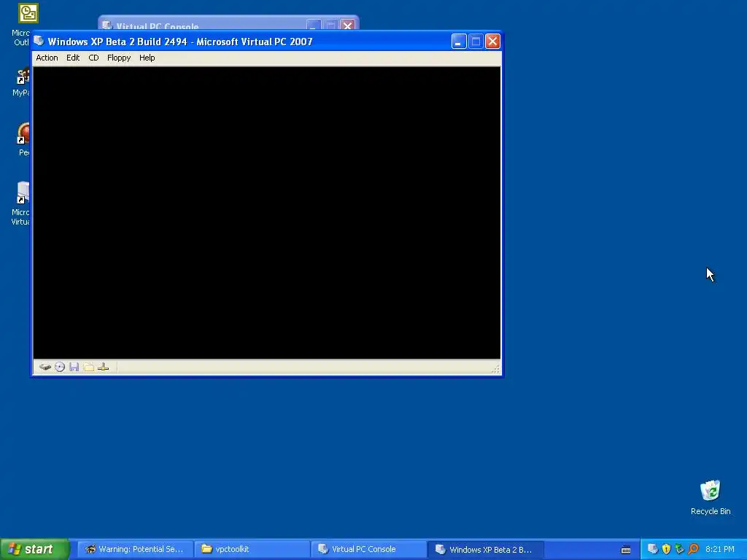Select the MyPa... desktop shortcut
747x560 pixels.
(22, 82)
